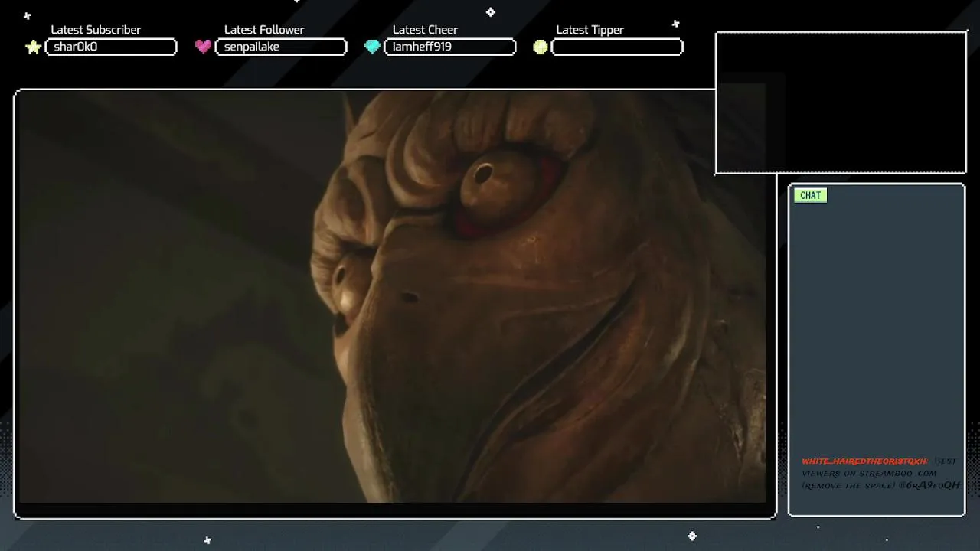
Task: Click the yellow coin tipper icon
Action: pyautogui.click(x=541, y=47)
